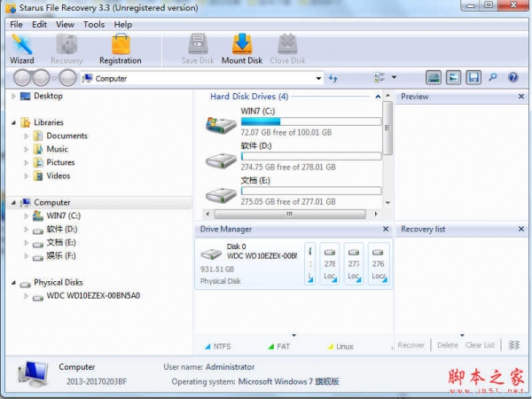Close the Preview panel
Screen dimensions: 532x399
click(521, 97)
